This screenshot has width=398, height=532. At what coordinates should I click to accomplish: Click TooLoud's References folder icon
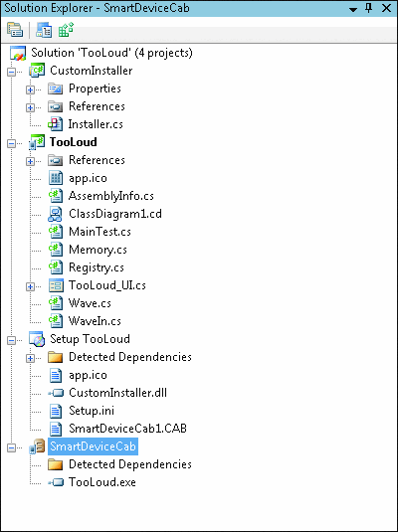click(x=55, y=160)
